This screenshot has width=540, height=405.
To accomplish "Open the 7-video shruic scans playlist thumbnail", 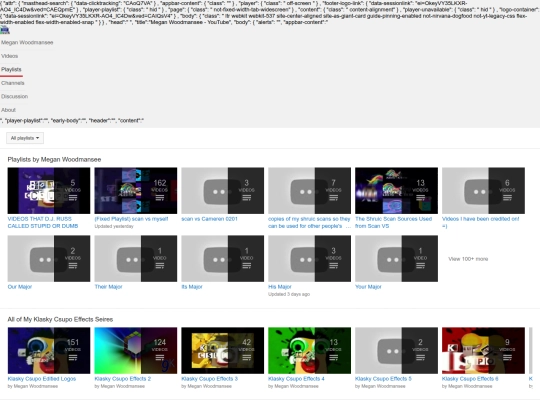I will (x=309, y=190).
